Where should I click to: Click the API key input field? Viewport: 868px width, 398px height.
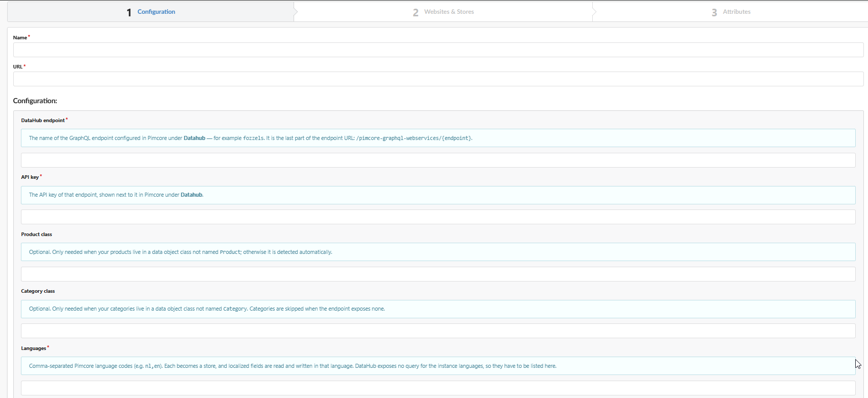438,217
